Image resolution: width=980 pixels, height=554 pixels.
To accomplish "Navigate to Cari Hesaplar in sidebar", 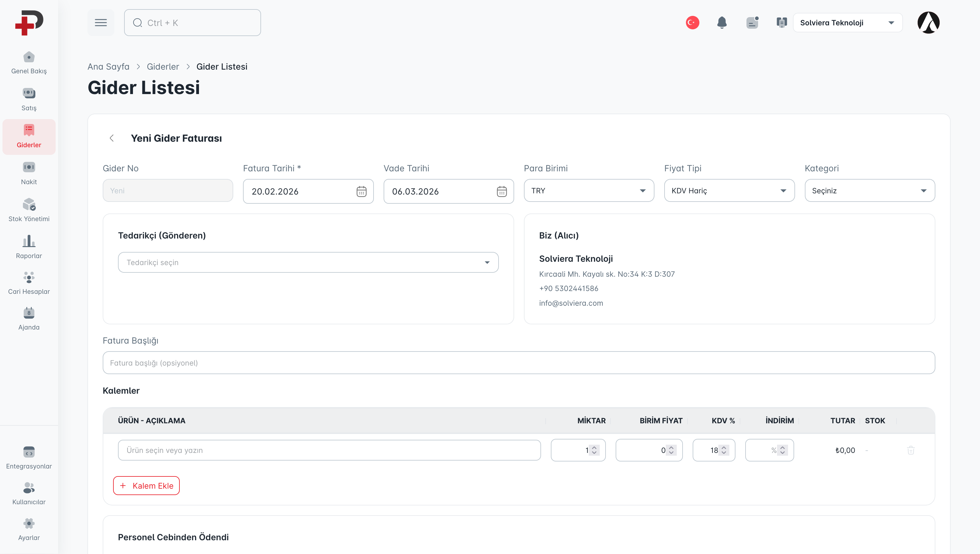I will click(29, 283).
